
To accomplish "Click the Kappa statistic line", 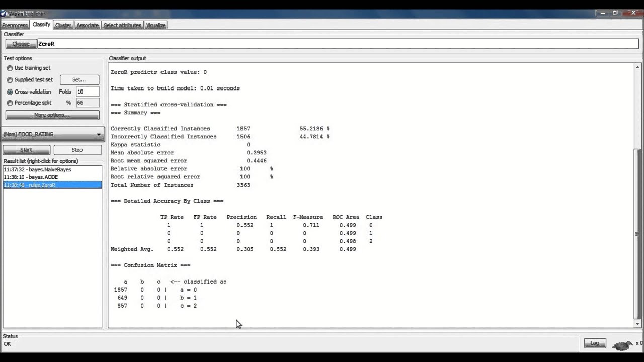I will tap(180, 145).
